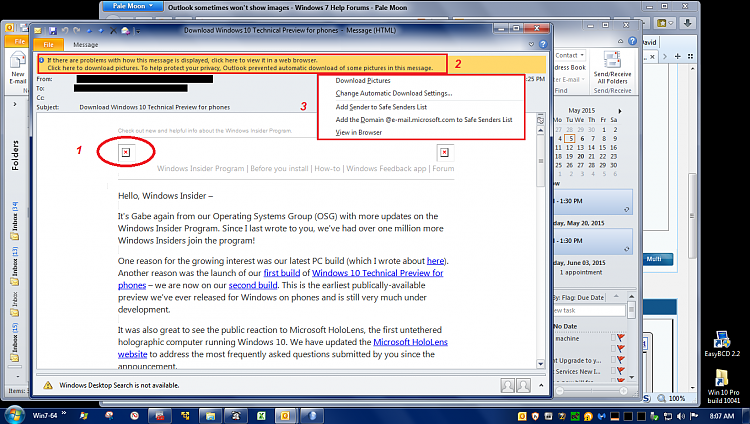Click the 'New task' input field

tap(589, 311)
